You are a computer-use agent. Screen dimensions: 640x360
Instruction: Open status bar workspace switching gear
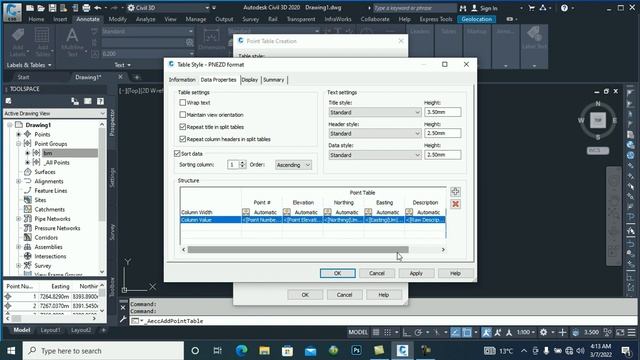[x=544, y=332]
